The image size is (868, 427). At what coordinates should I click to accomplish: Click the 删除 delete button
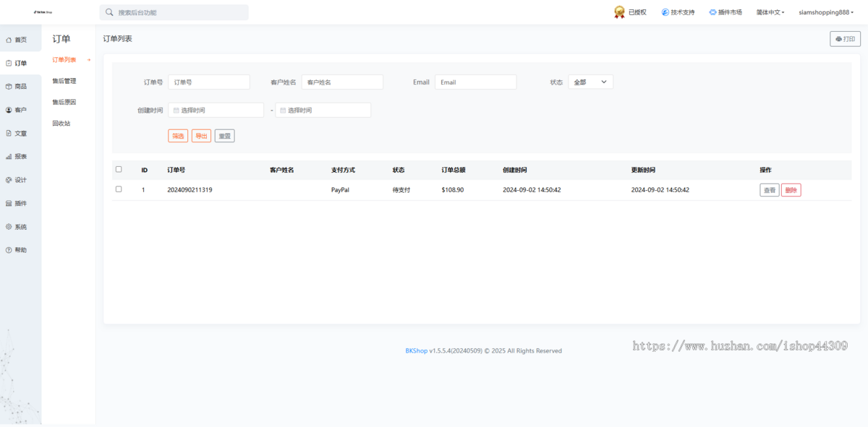click(x=791, y=190)
